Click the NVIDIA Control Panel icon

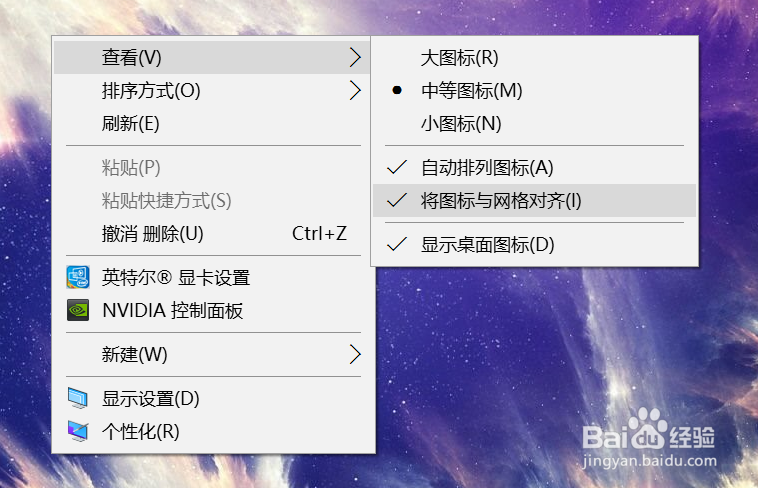pyautogui.click(x=78, y=310)
